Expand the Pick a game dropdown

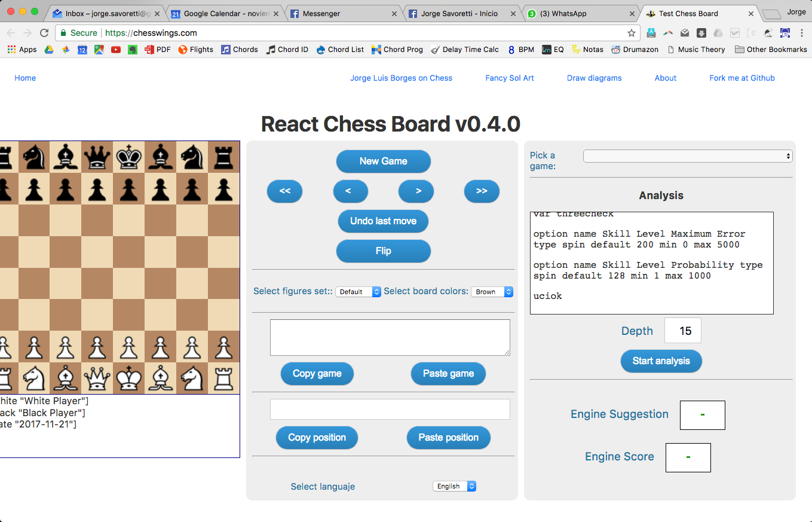coord(687,156)
